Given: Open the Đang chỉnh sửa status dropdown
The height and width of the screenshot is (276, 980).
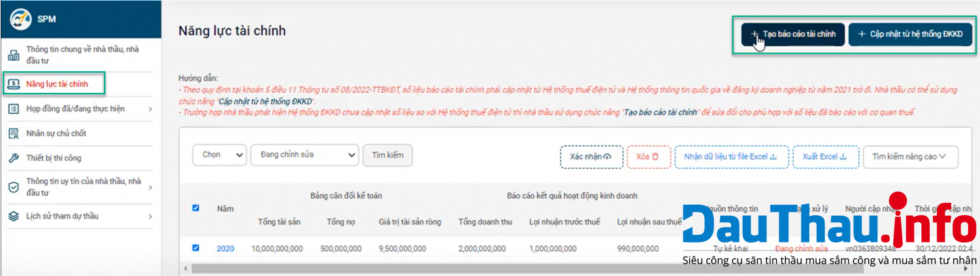Looking at the screenshot, I should [304, 155].
